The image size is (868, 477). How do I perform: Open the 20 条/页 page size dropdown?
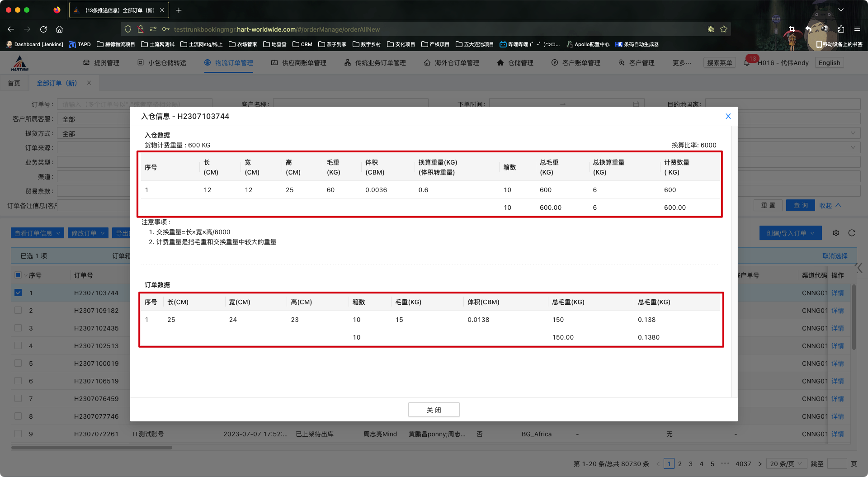coord(786,463)
